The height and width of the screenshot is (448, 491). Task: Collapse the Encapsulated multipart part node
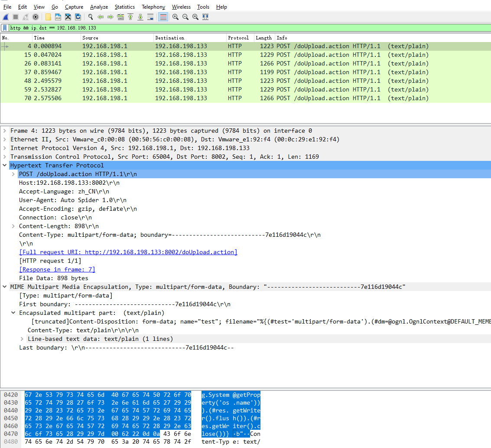[13, 313]
